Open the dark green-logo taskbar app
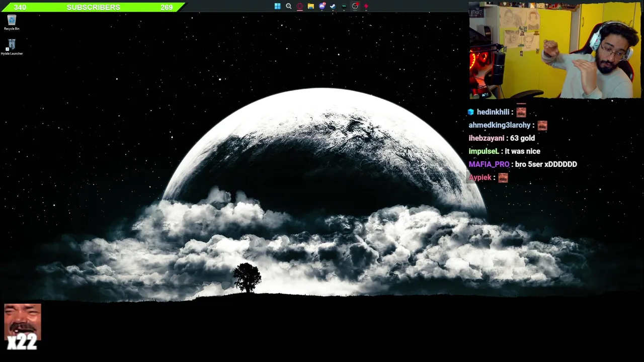Viewport: 644px width, 362px height. click(x=344, y=6)
